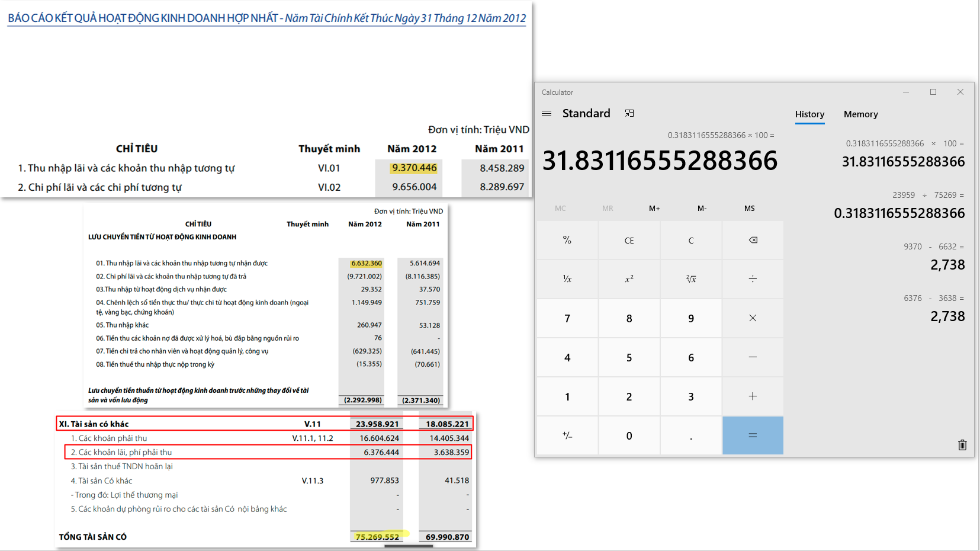Image resolution: width=980 pixels, height=551 pixels.
Task: Store value with MS button
Action: 749,209
